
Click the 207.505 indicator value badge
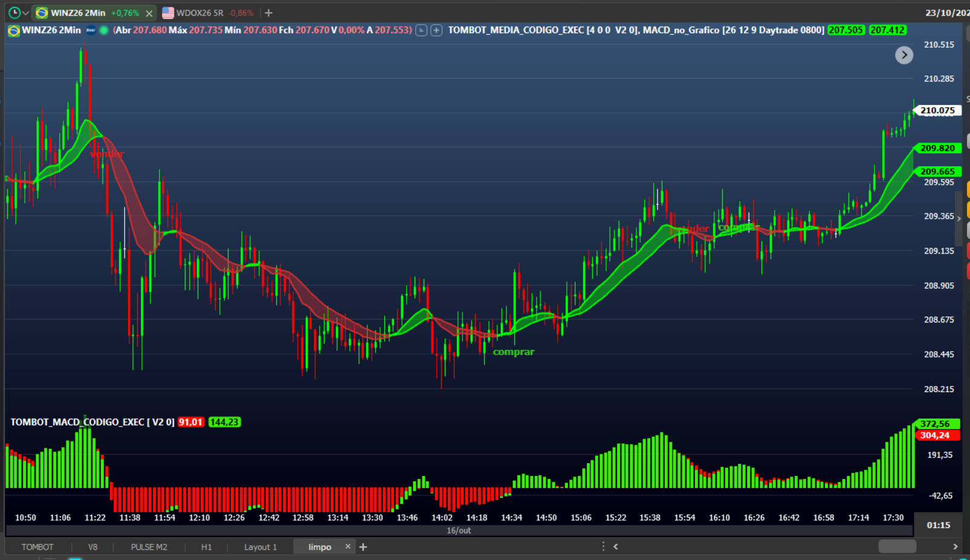846,30
